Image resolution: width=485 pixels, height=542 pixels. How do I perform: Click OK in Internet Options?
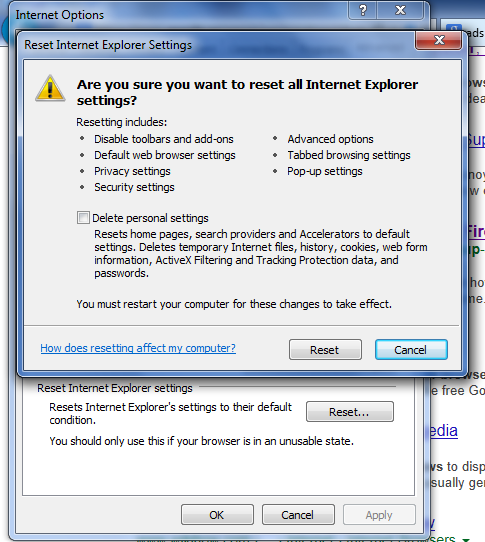click(x=217, y=515)
